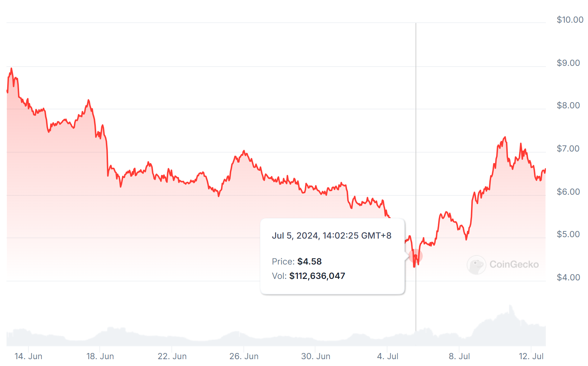
Task: Click the CoinGecko watermark text
Action: 514,265
